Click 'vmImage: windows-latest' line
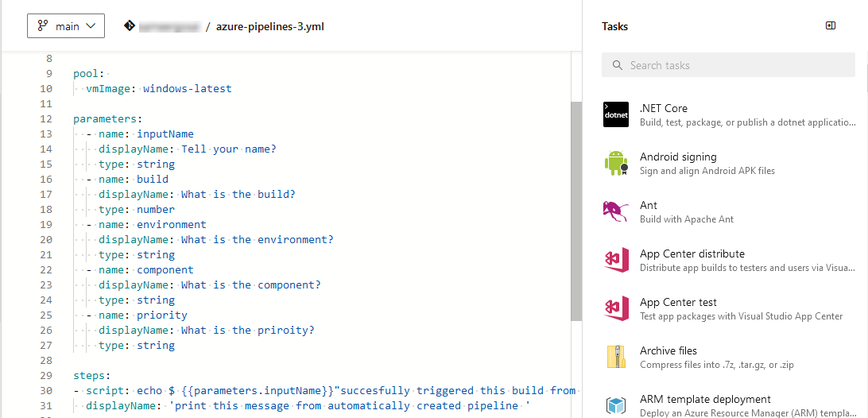 click(158, 88)
